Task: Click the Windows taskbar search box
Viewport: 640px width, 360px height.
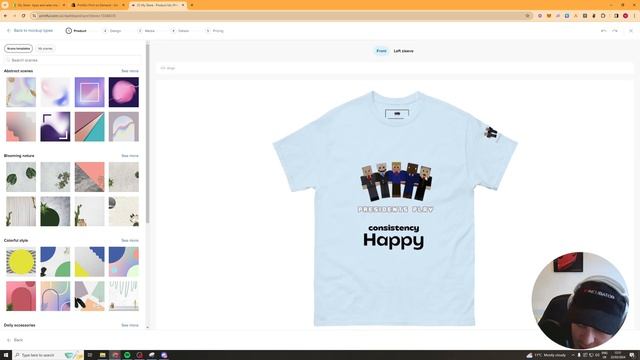Action: 47,355
